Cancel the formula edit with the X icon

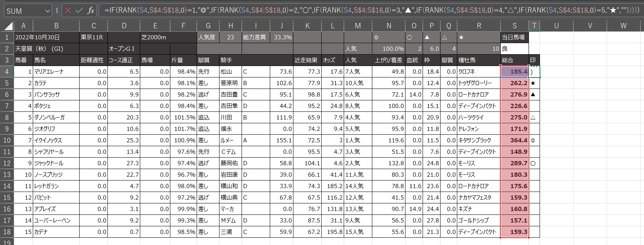click(x=68, y=10)
